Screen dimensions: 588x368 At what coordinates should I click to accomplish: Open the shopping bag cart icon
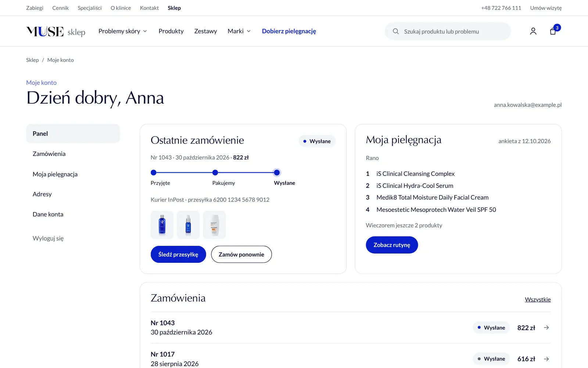click(x=553, y=31)
